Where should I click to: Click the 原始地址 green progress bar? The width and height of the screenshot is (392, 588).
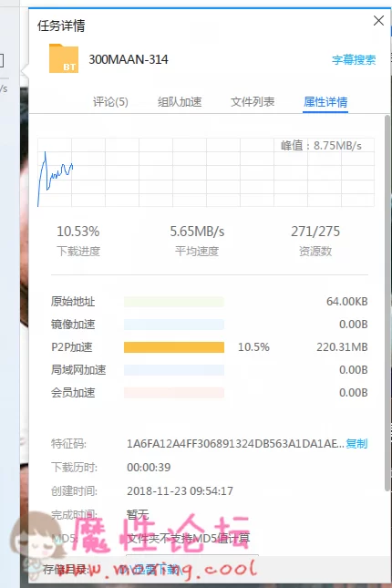tap(174, 302)
